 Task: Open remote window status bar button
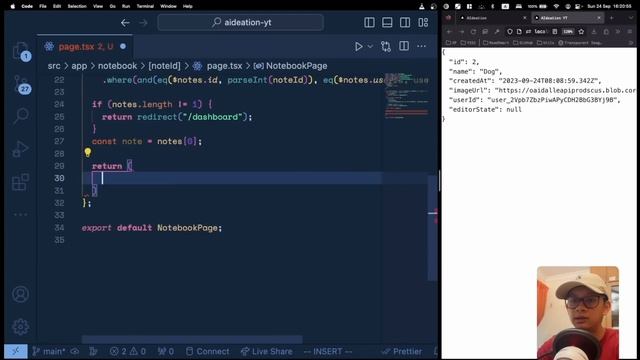click(x=16, y=351)
